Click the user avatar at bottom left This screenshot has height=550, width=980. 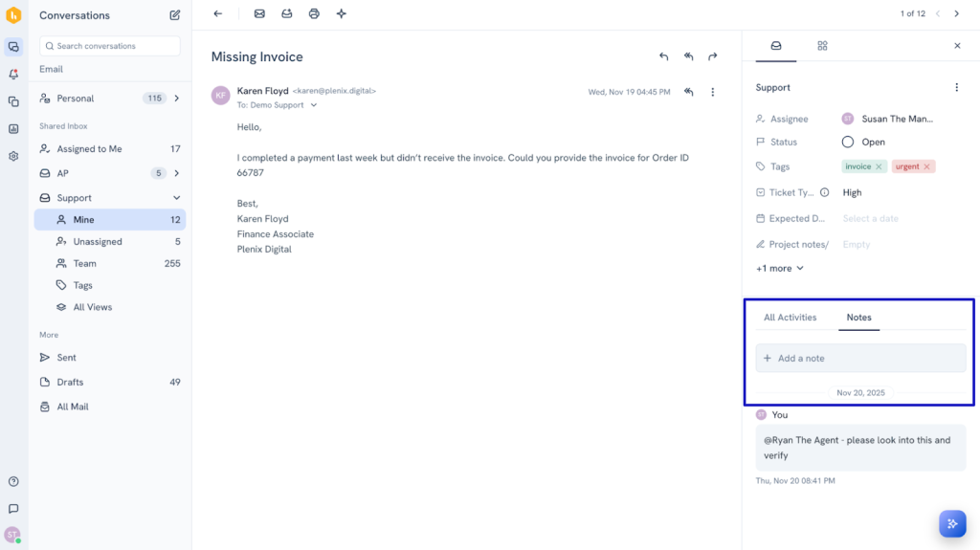(12, 535)
